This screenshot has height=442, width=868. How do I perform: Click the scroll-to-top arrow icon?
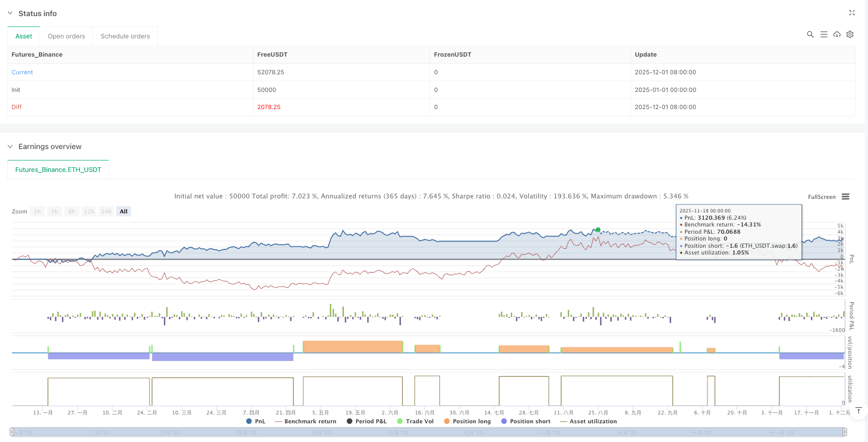click(x=859, y=411)
